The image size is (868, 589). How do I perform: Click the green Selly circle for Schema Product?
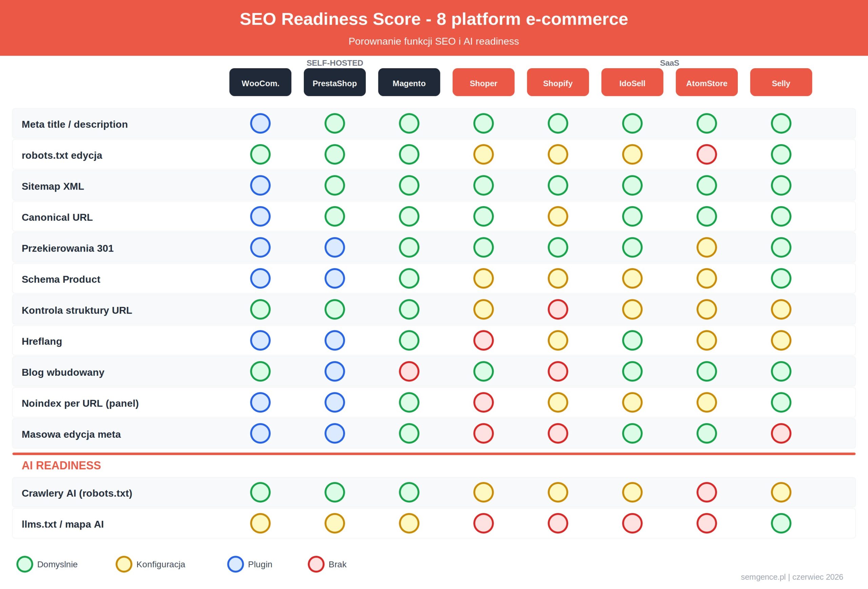point(781,278)
